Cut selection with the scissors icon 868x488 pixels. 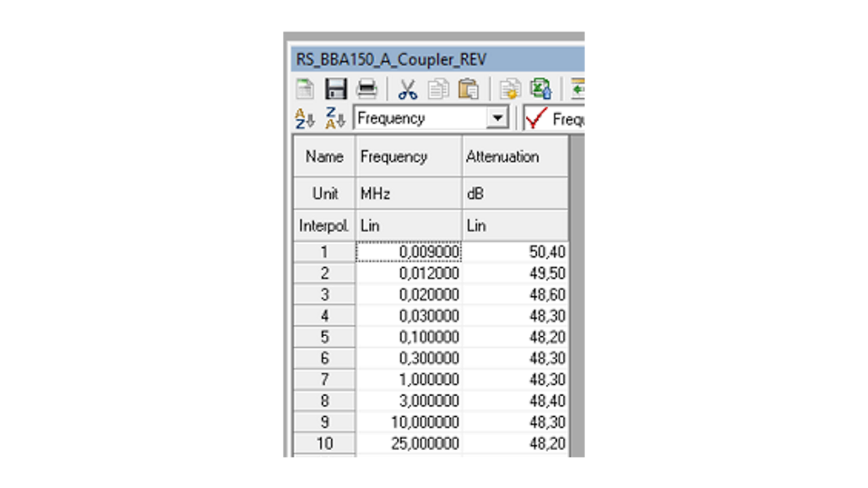(407, 89)
